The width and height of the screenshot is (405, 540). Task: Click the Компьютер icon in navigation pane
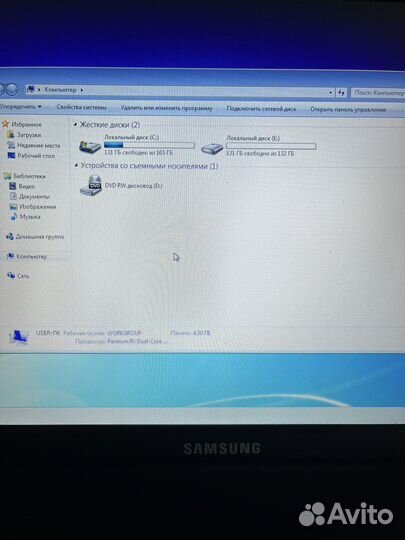[x=11, y=256]
